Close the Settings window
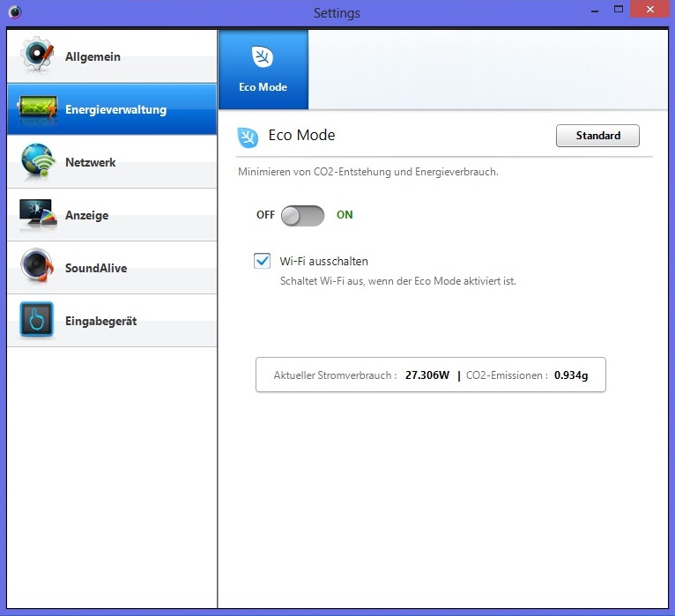675x616 pixels. coord(650,9)
